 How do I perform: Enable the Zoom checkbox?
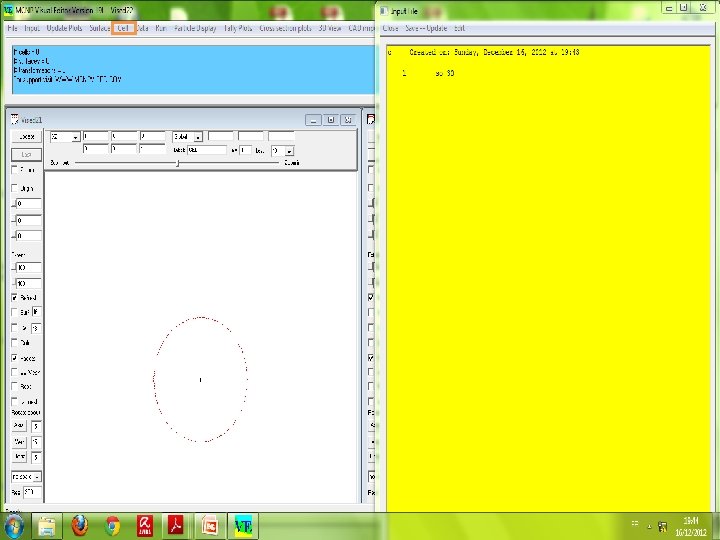(x=15, y=170)
